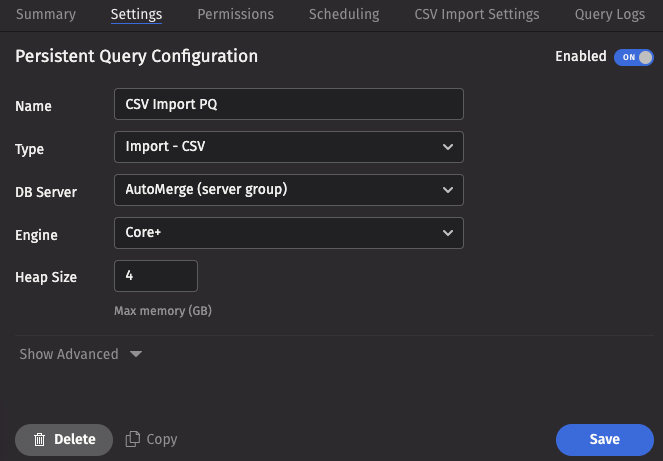Image resolution: width=663 pixels, height=461 pixels.
Task: Click the Name field containing CSV Import PQ
Action: point(289,104)
